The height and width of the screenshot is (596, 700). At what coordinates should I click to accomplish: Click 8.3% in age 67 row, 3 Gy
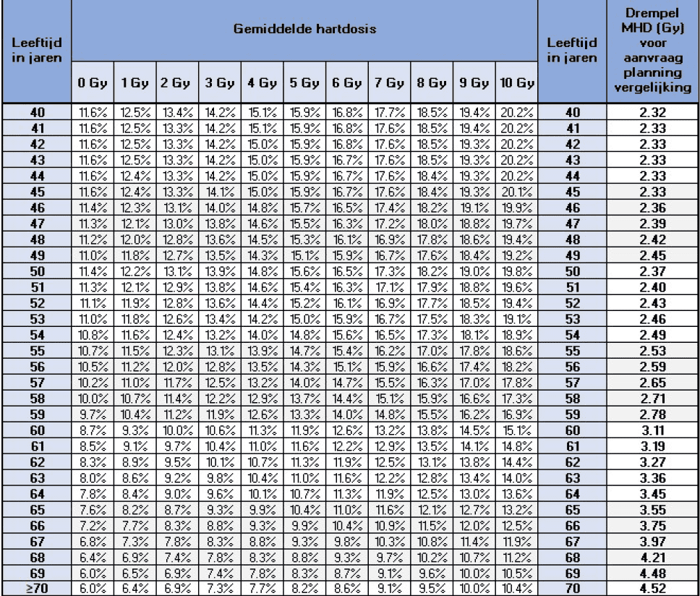220,542
